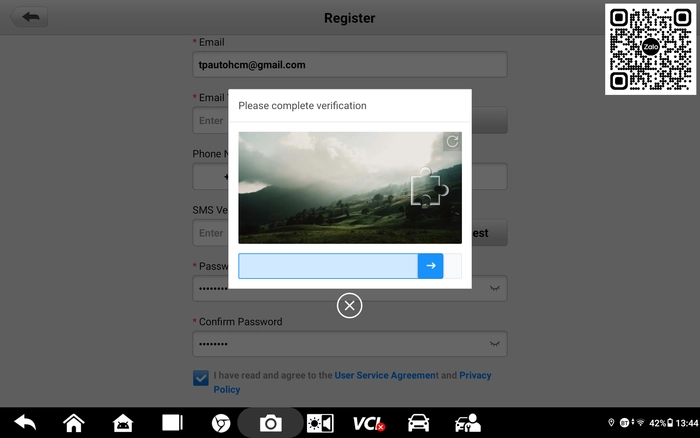
Task: Toggle the agreement checkbox
Action: (x=201, y=378)
